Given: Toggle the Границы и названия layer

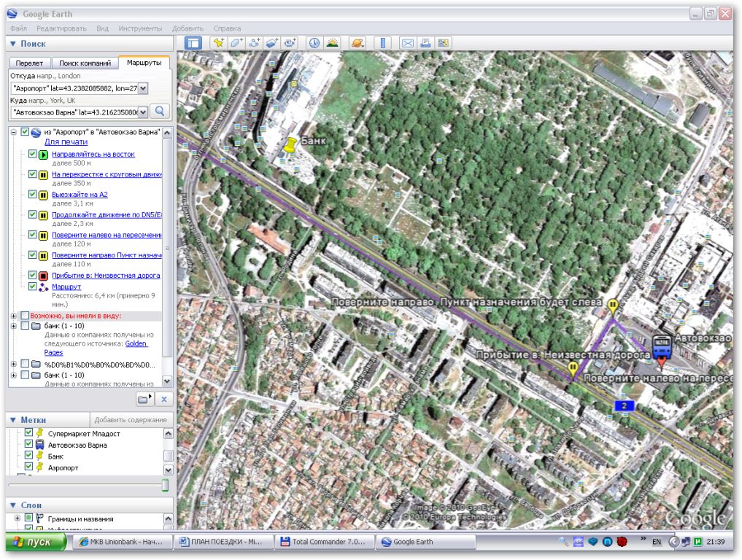Looking at the screenshot, I should pos(28,518).
